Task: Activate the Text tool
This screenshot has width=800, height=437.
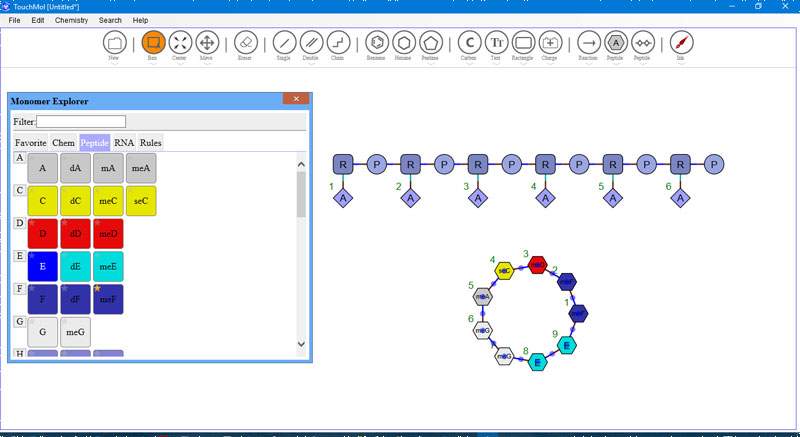Action: click(x=496, y=43)
